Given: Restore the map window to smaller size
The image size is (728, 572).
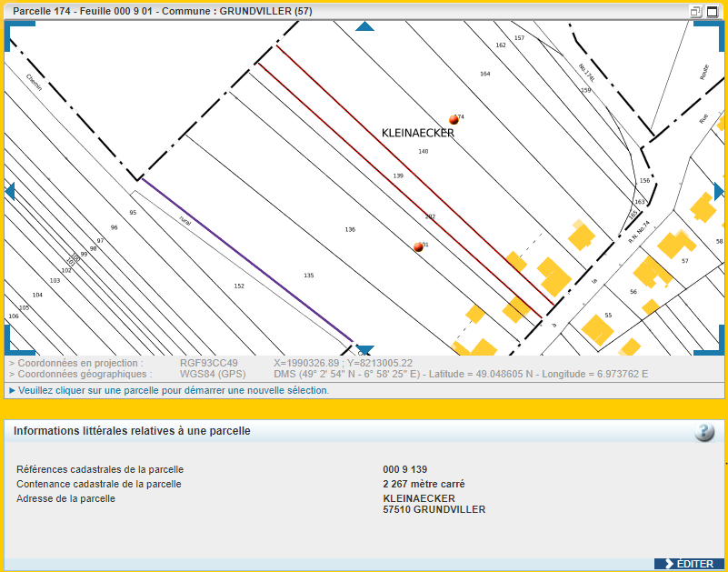Looking at the screenshot, I should 696,11.
